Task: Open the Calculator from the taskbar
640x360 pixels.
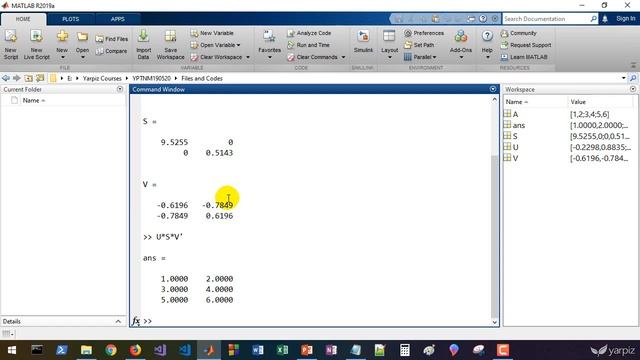Action: point(404,350)
